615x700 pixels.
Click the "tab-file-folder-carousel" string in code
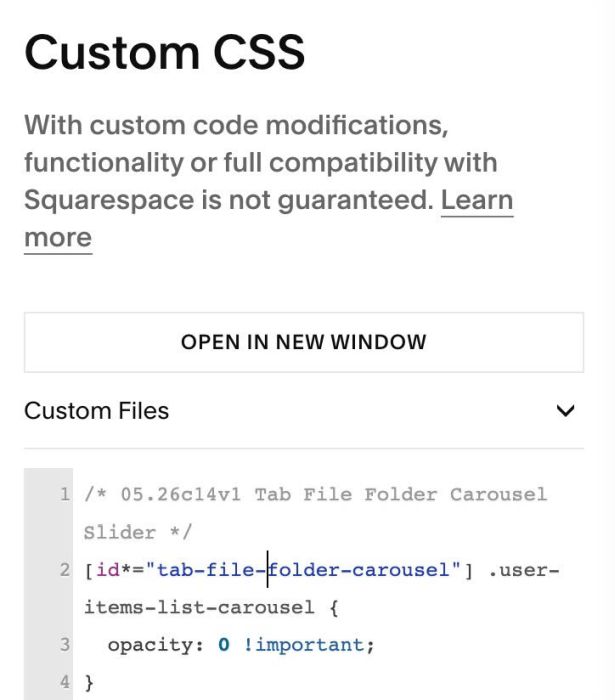303,570
